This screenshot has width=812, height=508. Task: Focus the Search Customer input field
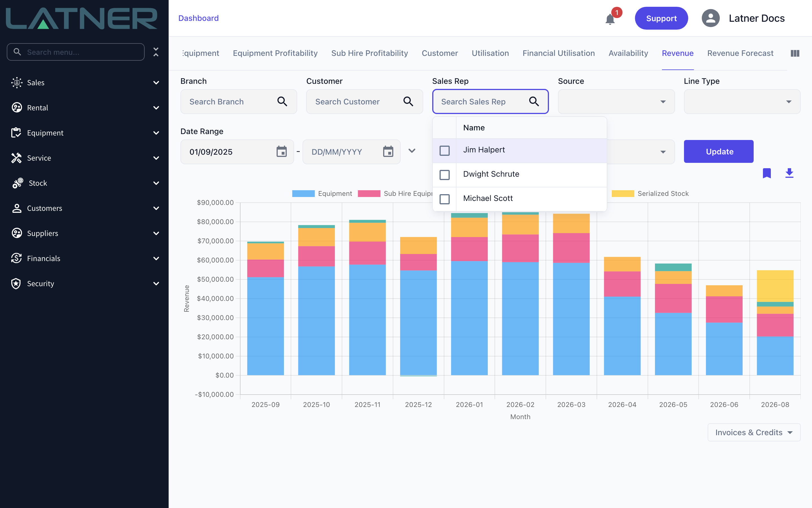tap(364, 102)
